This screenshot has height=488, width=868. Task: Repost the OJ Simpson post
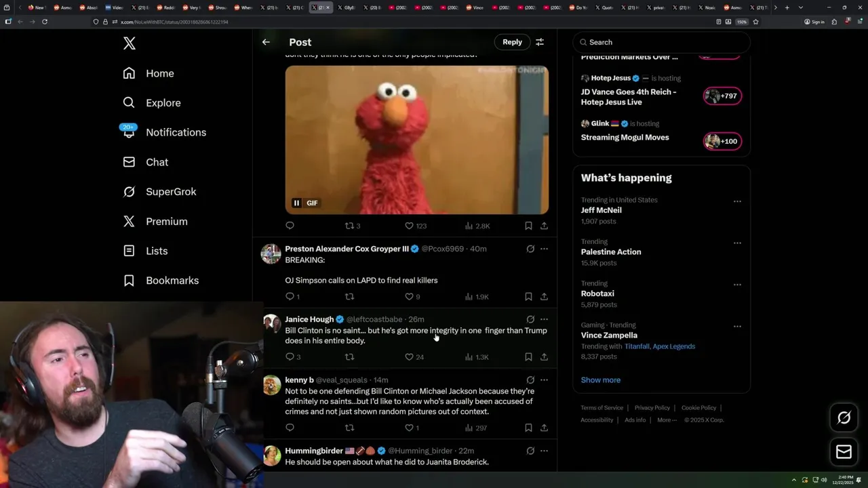[x=350, y=296]
